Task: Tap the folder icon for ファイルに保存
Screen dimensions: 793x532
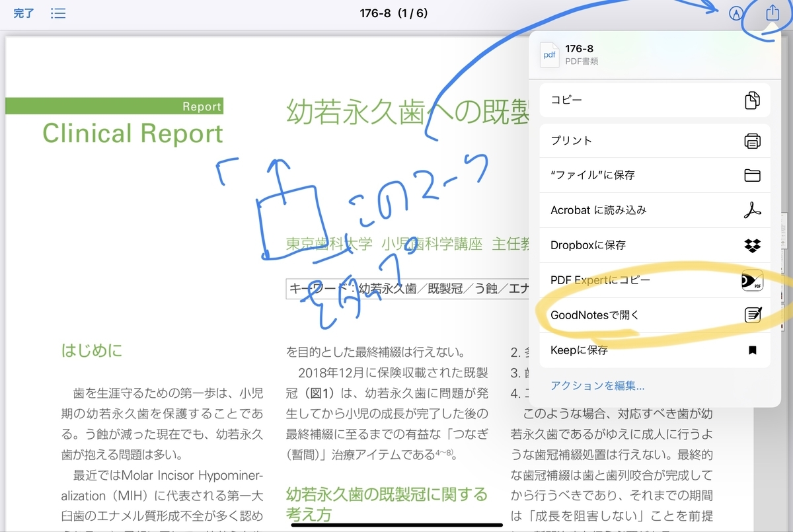Action: click(752, 174)
